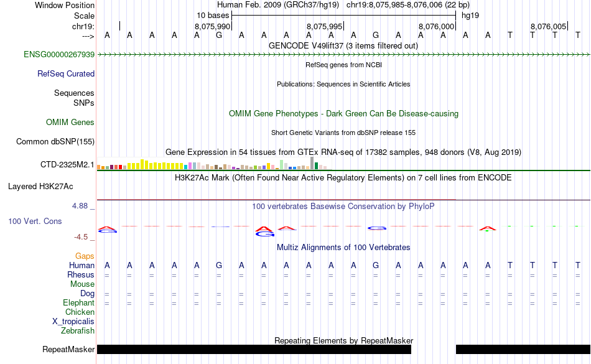The width and height of the screenshot is (591, 364).
Task: Click the 8,075,990 ruler position label
Action: pyautogui.click(x=212, y=26)
